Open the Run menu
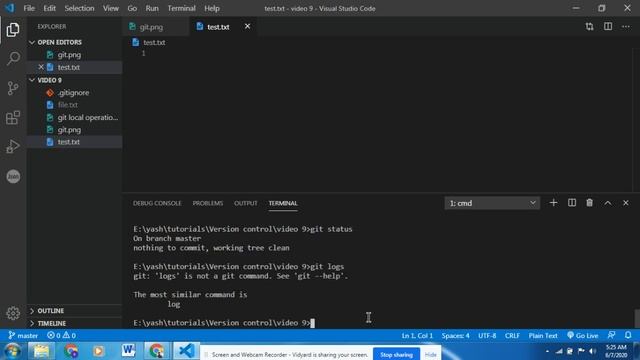 click(152, 8)
